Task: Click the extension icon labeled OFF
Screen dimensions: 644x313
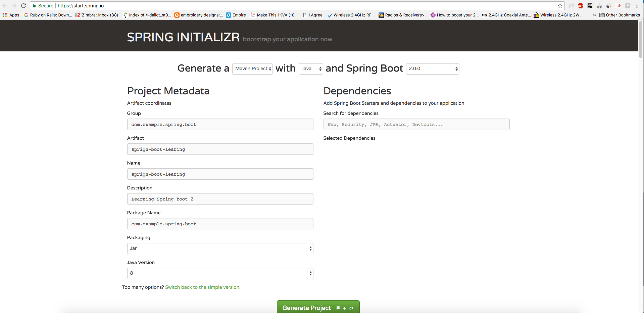Action: (599, 6)
